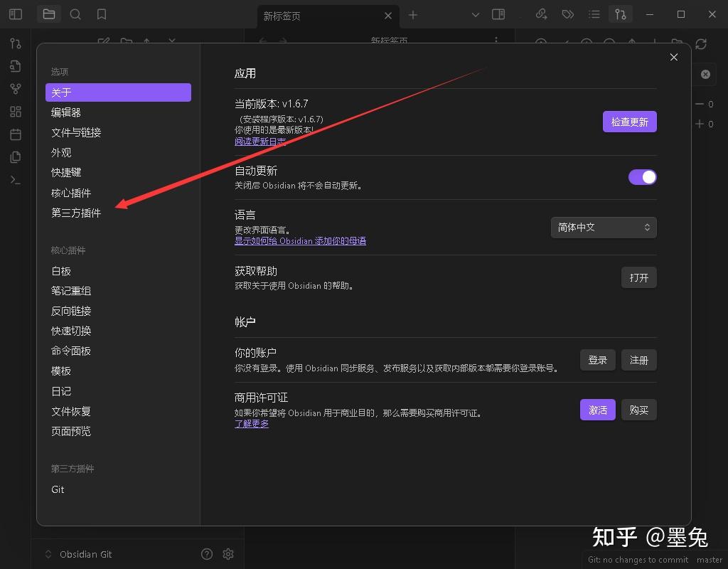Select the graph view icon in sidebar
728x569 pixels.
[x=15, y=89]
